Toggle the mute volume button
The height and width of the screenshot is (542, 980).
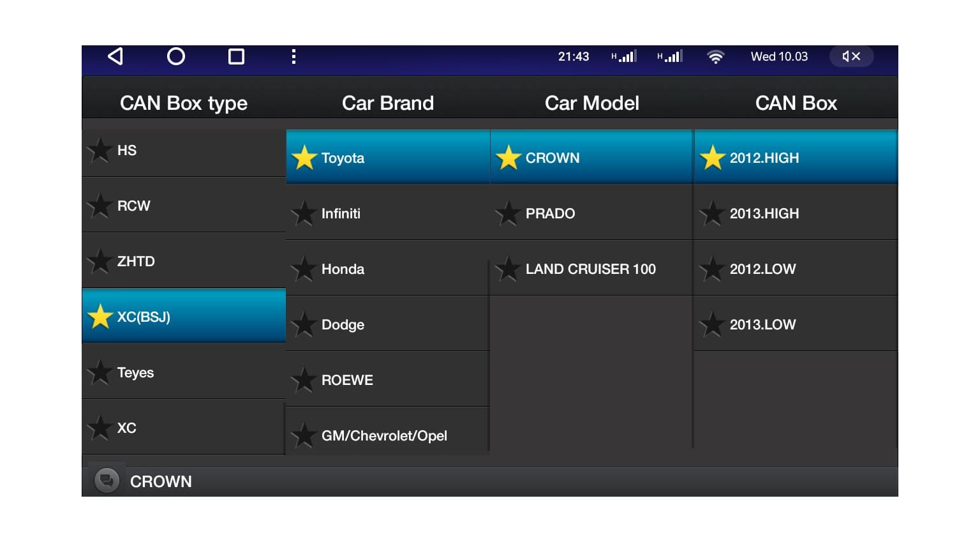click(x=851, y=57)
